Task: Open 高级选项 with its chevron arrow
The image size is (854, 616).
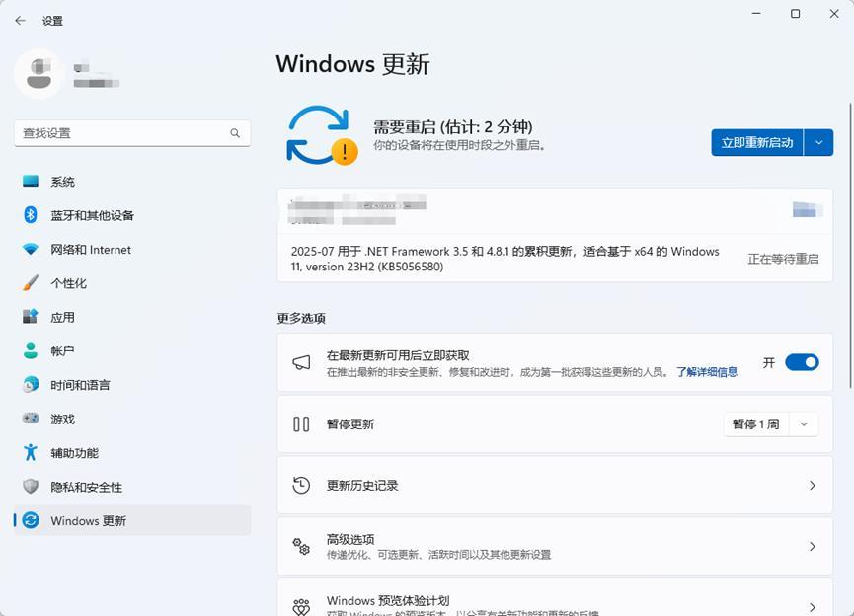Action: coord(812,547)
